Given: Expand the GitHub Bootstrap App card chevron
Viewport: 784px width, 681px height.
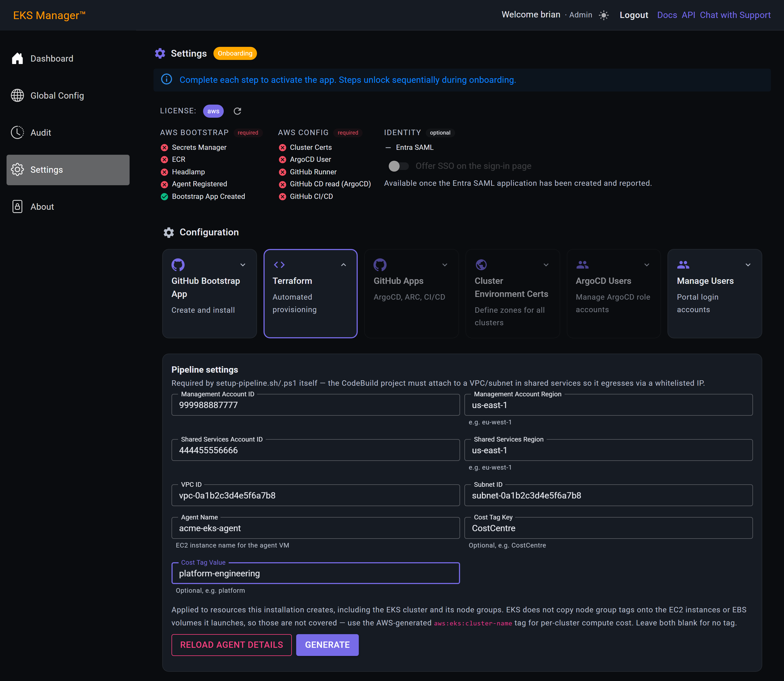Looking at the screenshot, I should (243, 265).
